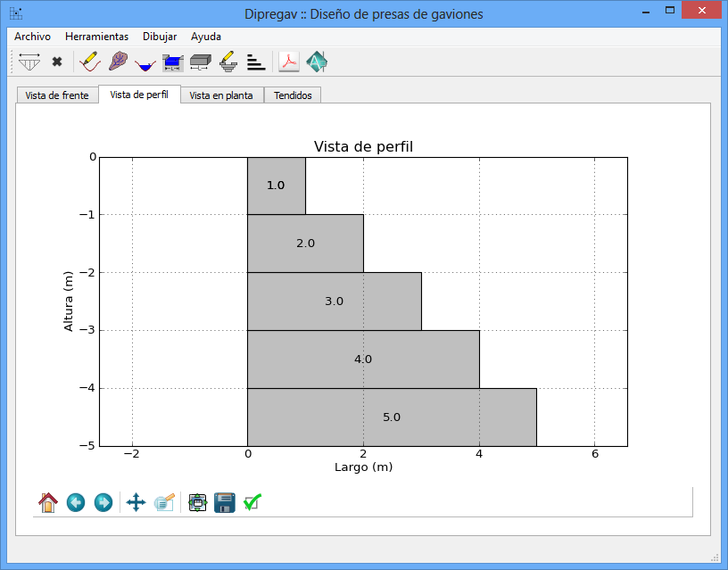Export report with the PDF icon
Screen dimensions: 728x570
coord(289,62)
